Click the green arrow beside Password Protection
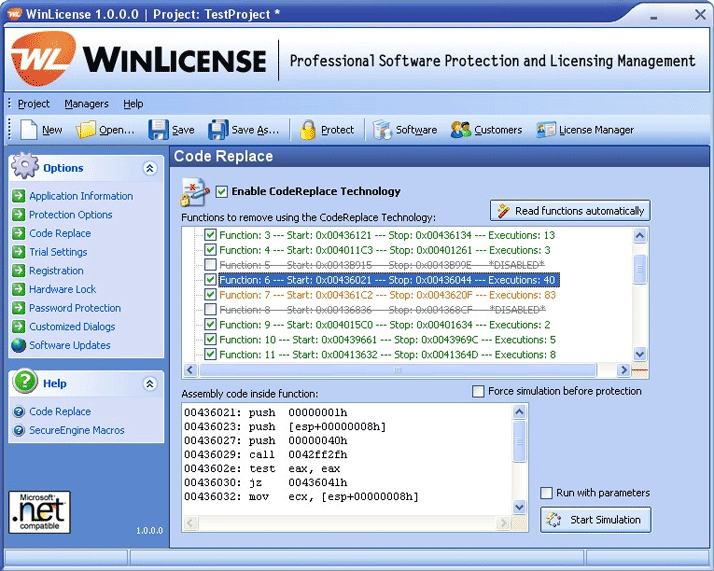This screenshot has height=571, width=714. coord(19,308)
